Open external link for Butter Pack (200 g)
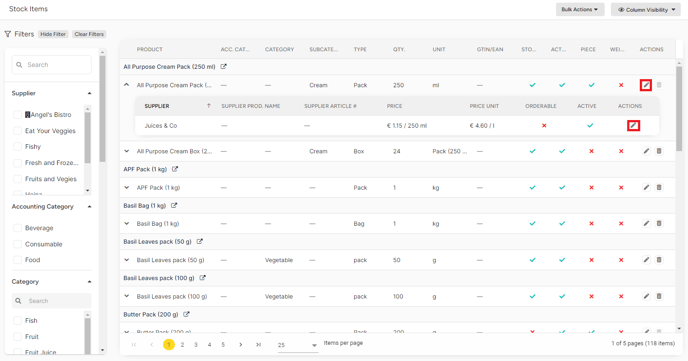Screen dimensions: 688x361 pyautogui.click(x=186, y=314)
